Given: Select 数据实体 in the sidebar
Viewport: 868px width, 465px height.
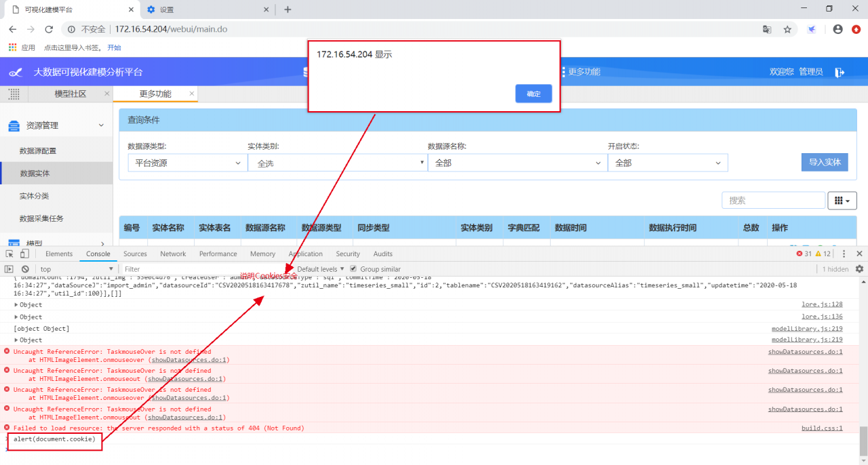Looking at the screenshot, I should (56, 174).
